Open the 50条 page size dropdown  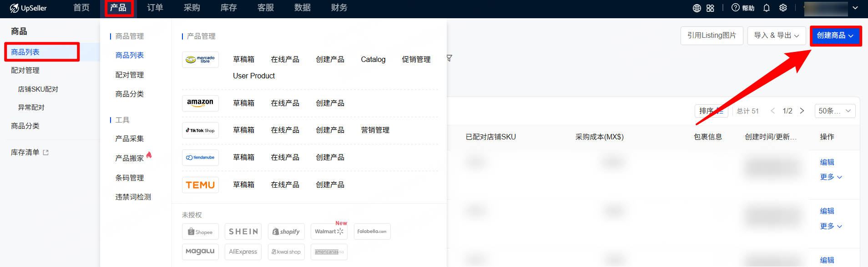[834, 111]
